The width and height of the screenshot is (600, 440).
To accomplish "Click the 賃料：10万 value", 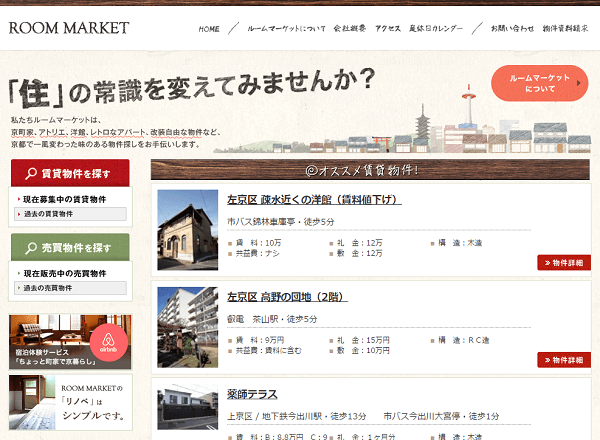I will [x=258, y=243].
